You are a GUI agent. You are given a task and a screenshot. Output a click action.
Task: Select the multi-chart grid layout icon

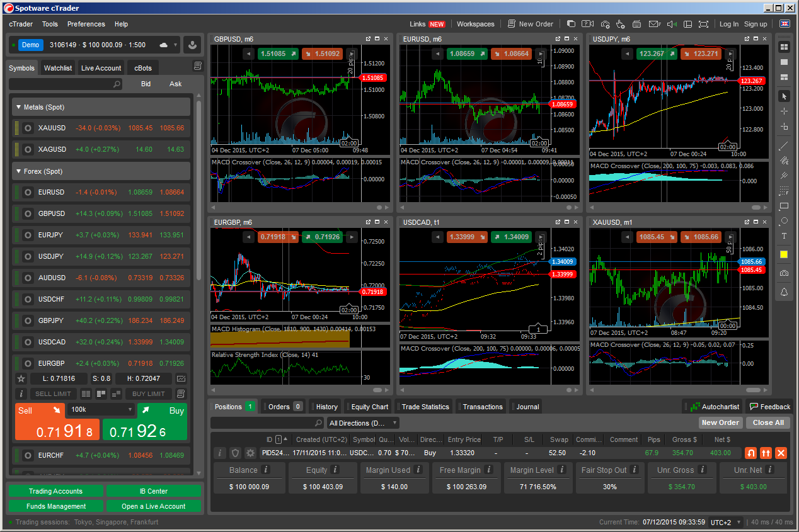(784, 47)
